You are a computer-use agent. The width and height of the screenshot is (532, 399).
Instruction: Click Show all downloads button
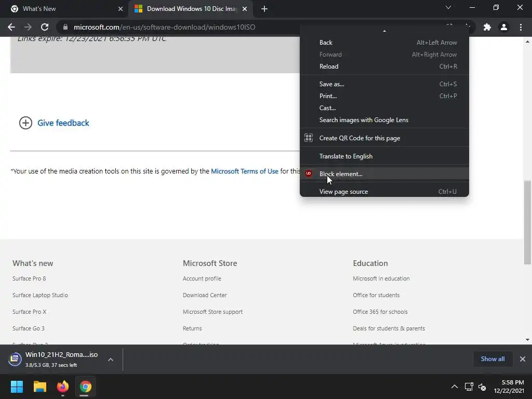click(493, 359)
